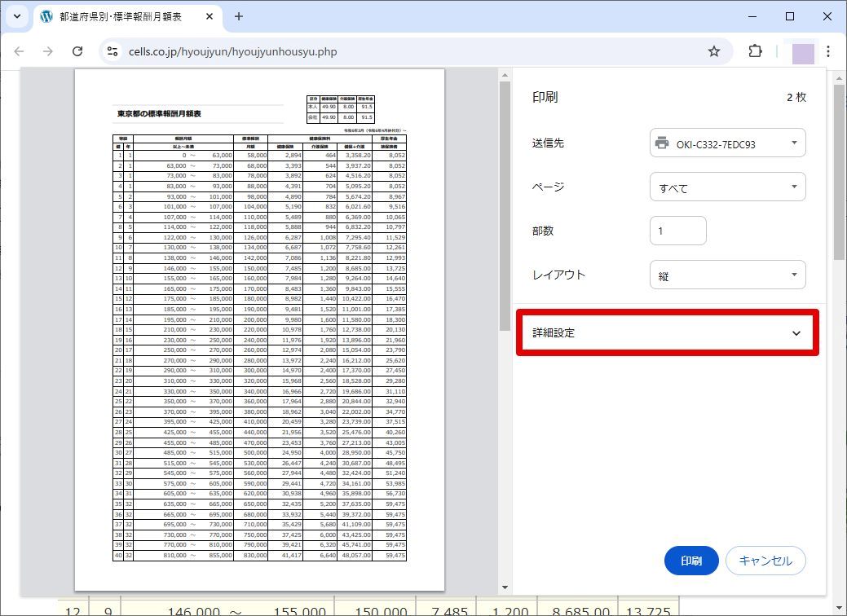Select the 都道府県別・標準報酬月額表 tab

pos(121,16)
